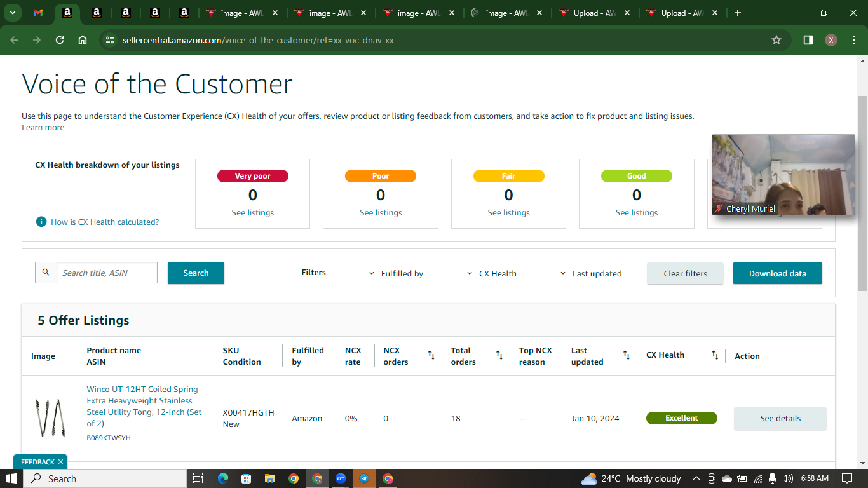Show hidden system tray icons
Screen dimensions: 868x488
point(696,478)
